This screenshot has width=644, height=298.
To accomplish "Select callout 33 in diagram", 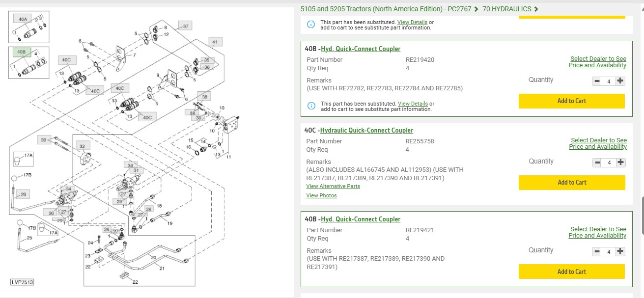I will coord(44,140).
